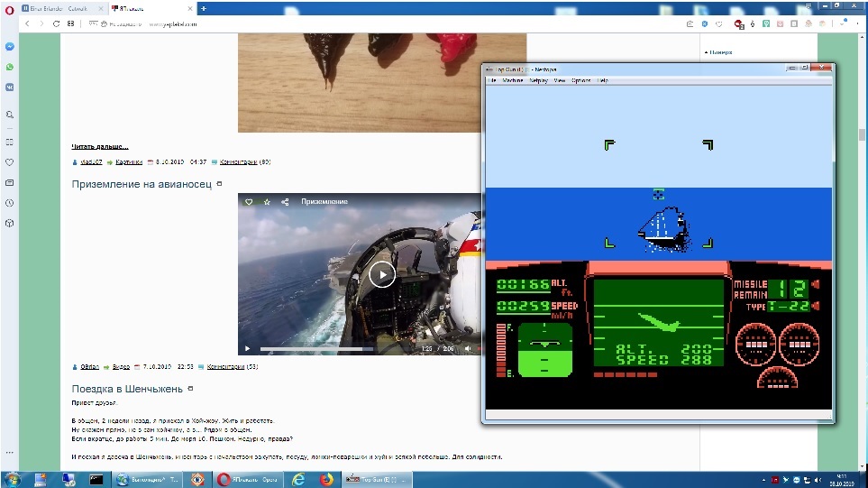
Task: Open Nestopia Netplay menu
Action: [x=538, y=81]
